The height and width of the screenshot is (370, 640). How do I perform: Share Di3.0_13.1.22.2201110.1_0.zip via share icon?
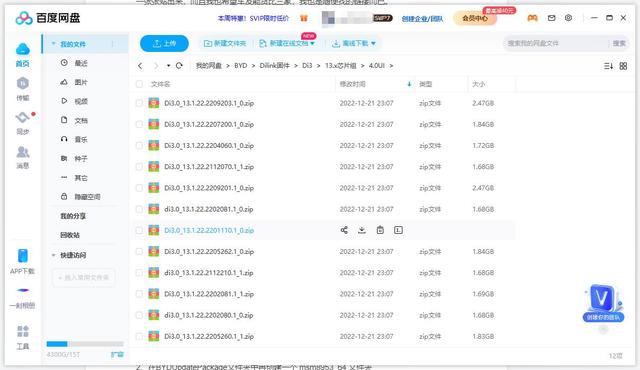(x=344, y=230)
